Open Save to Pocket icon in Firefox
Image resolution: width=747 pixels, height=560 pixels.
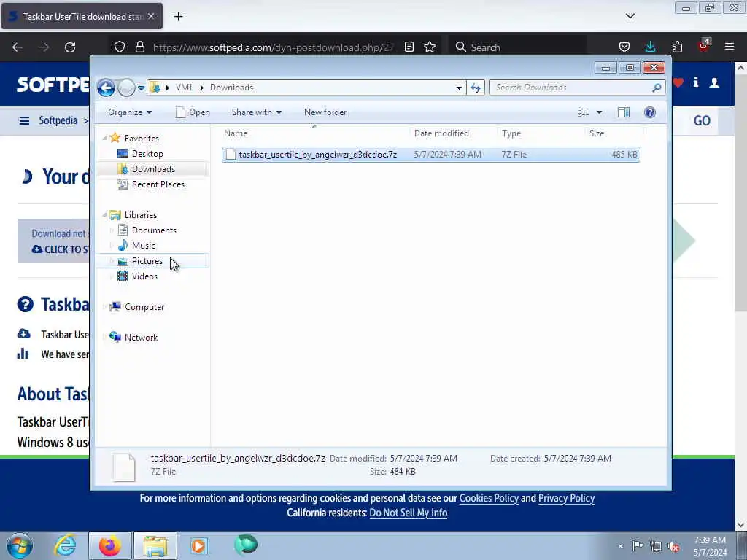tap(624, 47)
